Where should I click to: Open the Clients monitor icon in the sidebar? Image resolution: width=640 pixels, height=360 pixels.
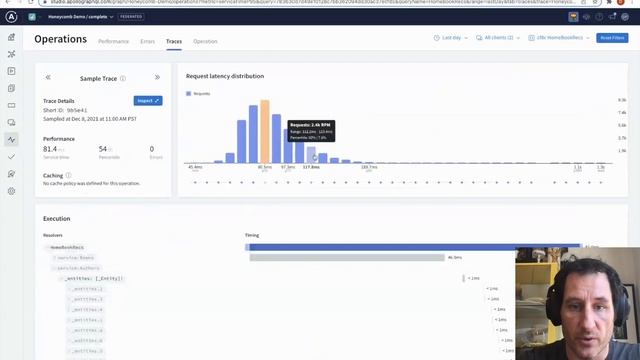pos(11,122)
